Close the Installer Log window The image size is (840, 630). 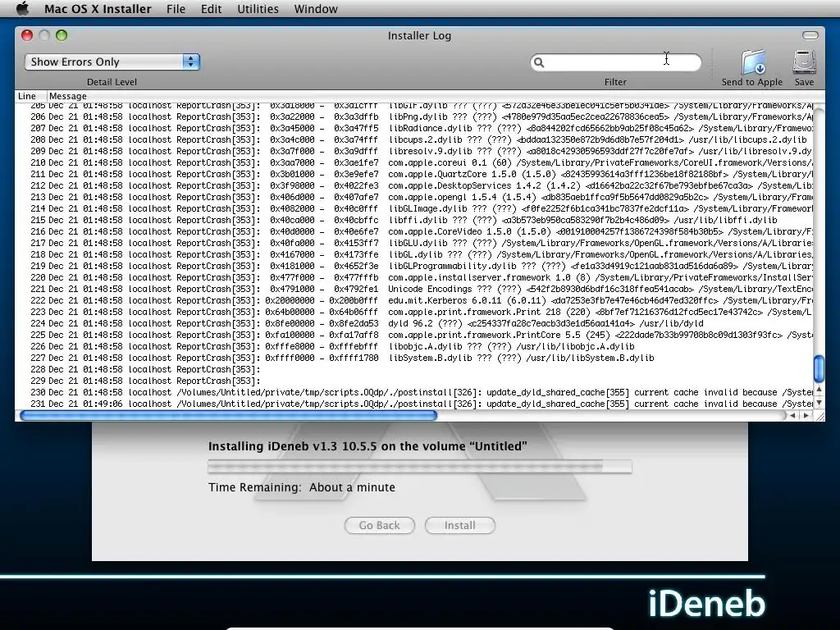[x=27, y=35]
